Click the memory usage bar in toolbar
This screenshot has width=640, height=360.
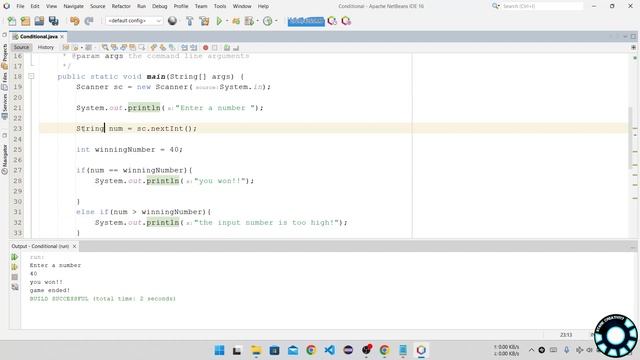[x=306, y=21]
